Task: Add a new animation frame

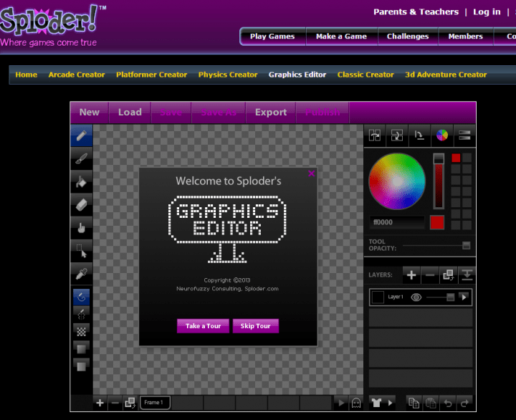Action: (100, 403)
